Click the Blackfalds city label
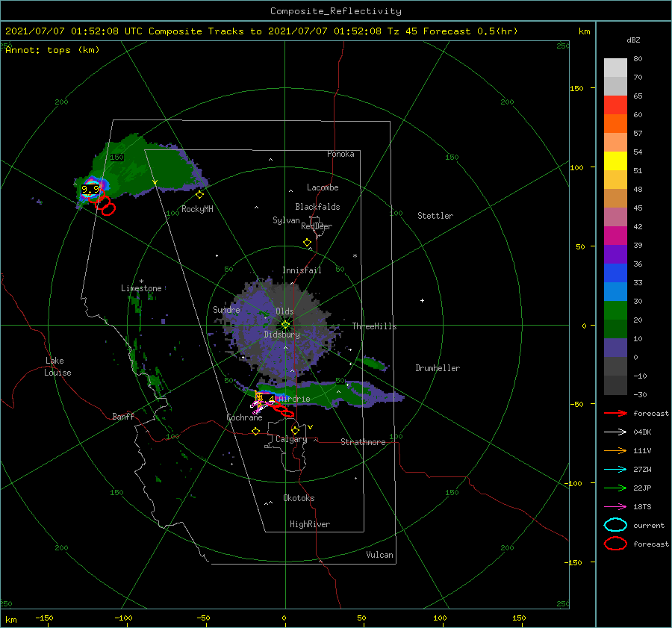 [x=317, y=207]
